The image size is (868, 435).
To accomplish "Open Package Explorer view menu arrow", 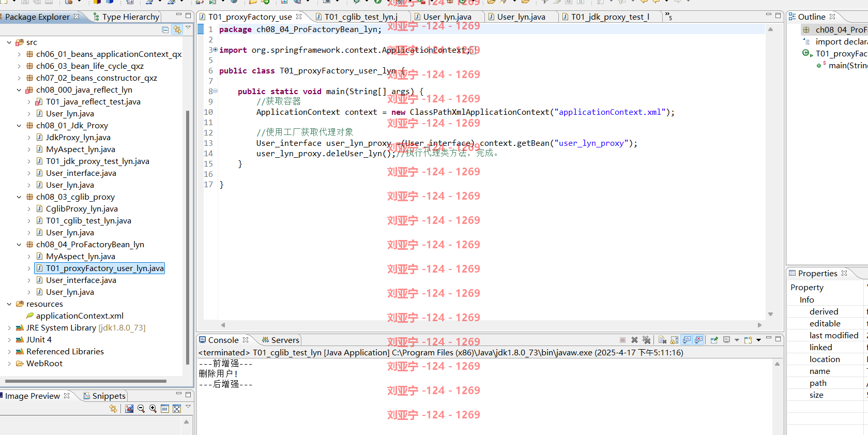I will click(189, 27).
